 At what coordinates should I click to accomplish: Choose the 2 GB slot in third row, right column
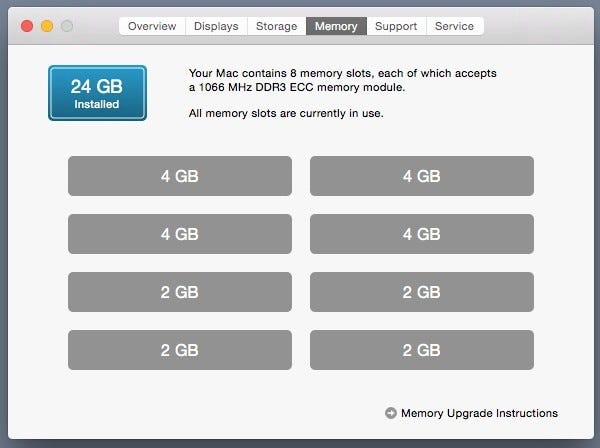[421, 292]
